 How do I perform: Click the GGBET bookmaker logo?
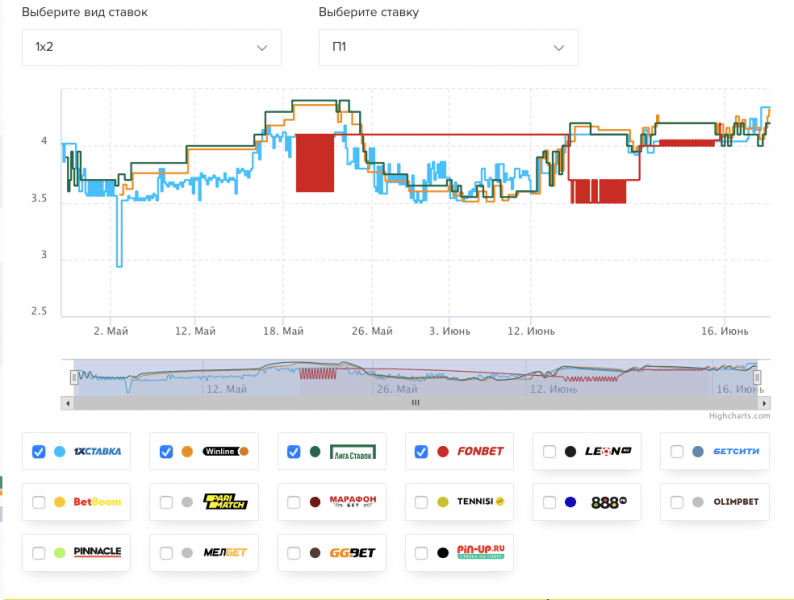tap(352, 552)
